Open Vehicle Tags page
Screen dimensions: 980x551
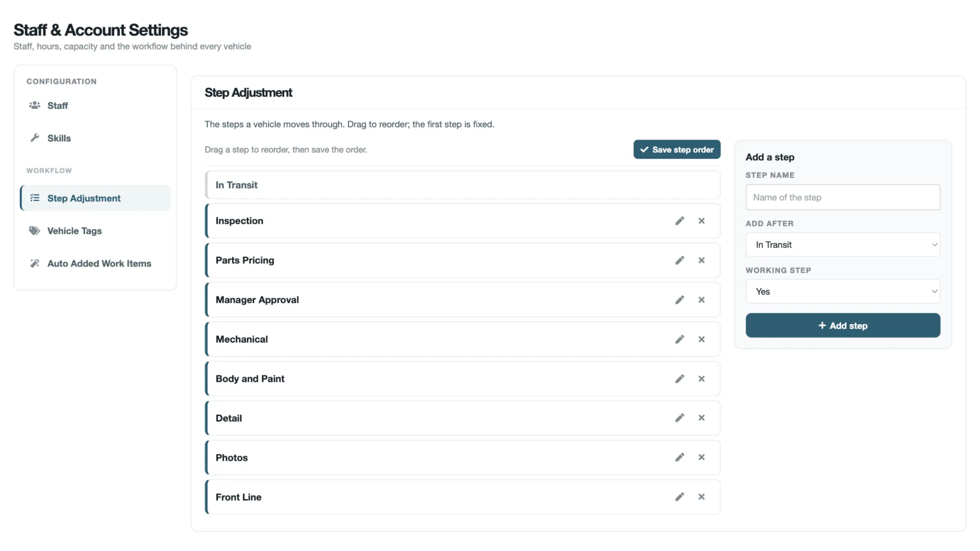pyautogui.click(x=95, y=231)
